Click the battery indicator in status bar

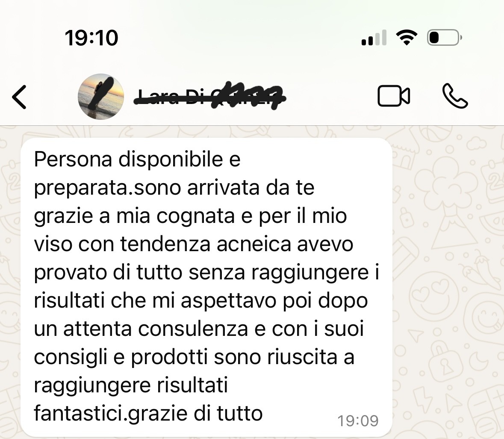445,38
